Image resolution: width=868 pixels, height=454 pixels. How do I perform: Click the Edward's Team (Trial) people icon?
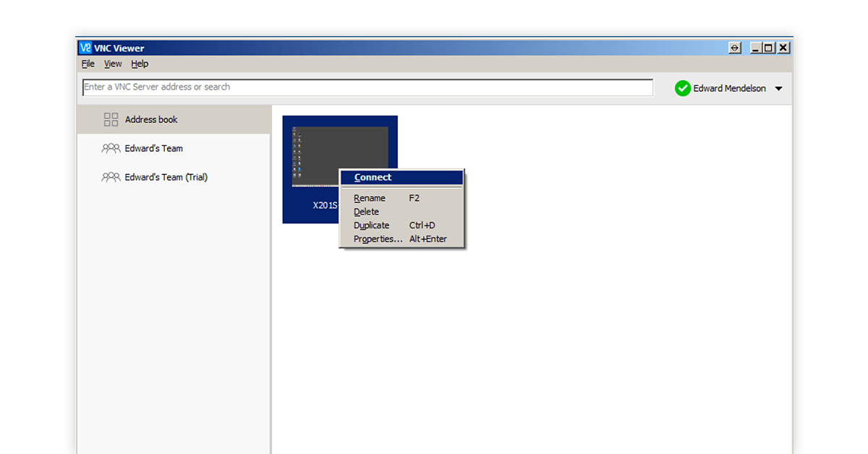[x=111, y=177]
